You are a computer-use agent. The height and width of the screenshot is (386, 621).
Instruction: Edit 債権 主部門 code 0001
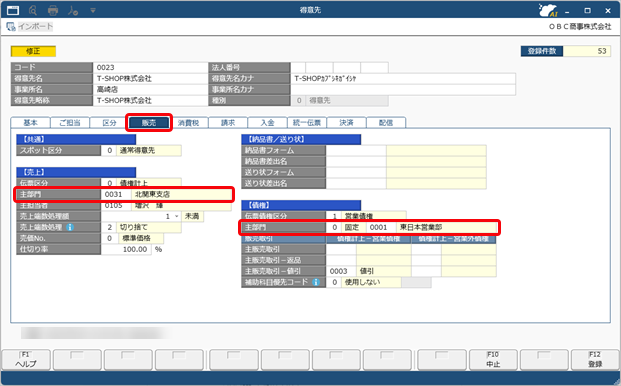(x=381, y=227)
